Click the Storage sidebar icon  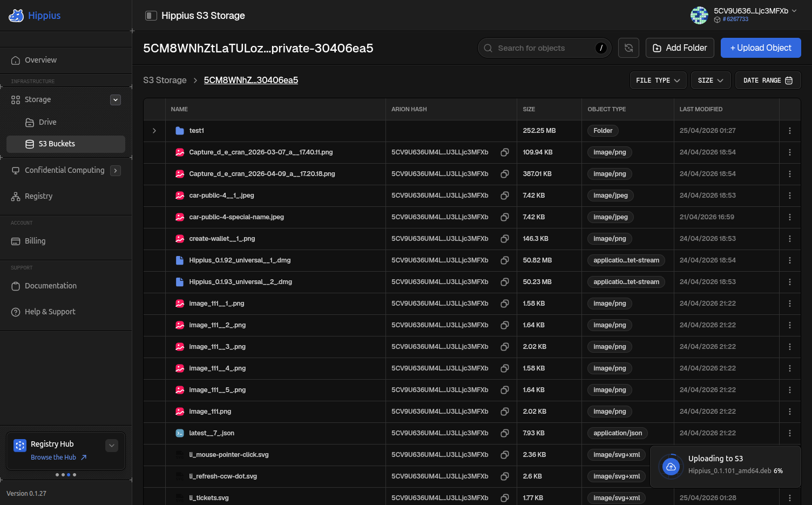(16, 100)
